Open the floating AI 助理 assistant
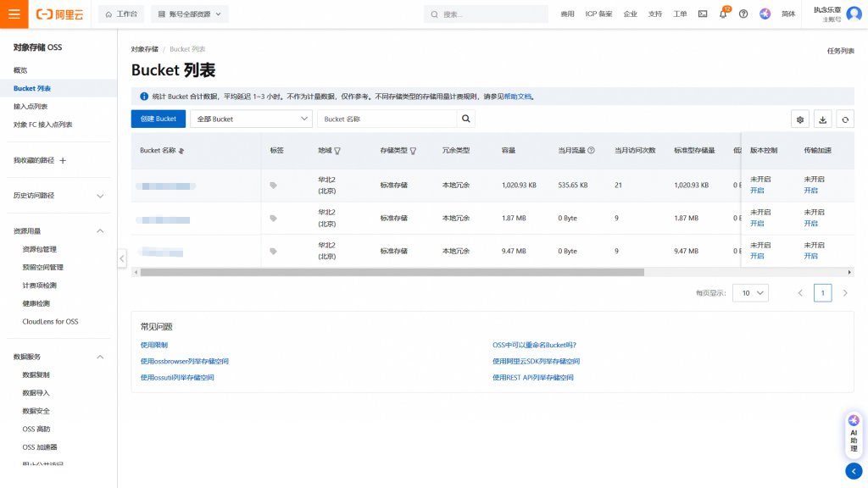The width and height of the screenshot is (868, 488). click(854, 432)
